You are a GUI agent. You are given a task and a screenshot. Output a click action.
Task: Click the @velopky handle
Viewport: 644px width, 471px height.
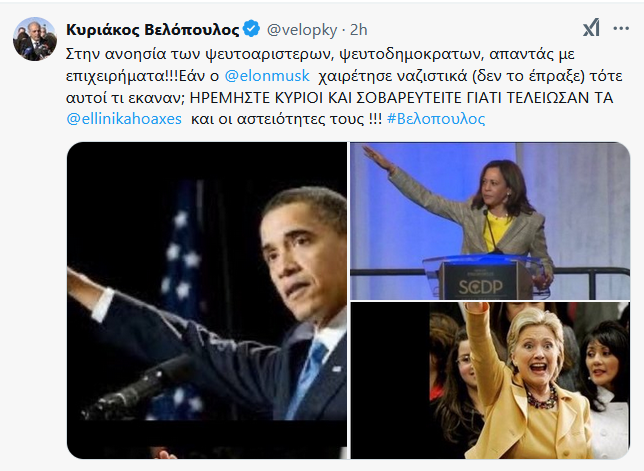(x=302, y=30)
